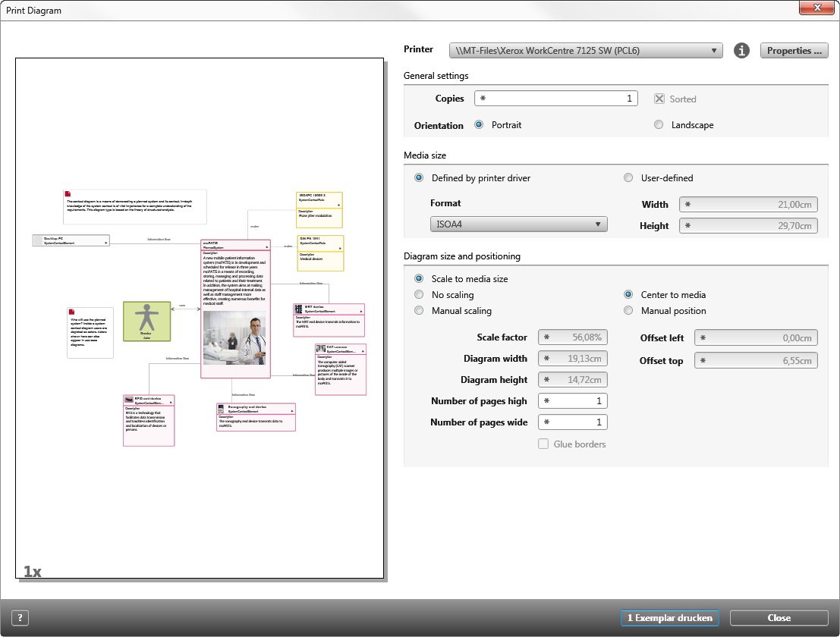Select Portrait orientation
Image resolution: width=840 pixels, height=637 pixels.
pos(479,125)
